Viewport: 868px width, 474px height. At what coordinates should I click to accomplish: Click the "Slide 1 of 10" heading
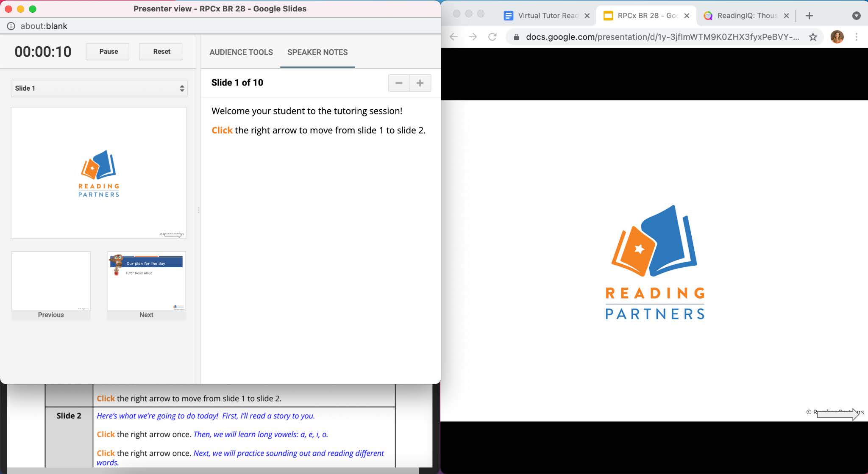coord(237,83)
